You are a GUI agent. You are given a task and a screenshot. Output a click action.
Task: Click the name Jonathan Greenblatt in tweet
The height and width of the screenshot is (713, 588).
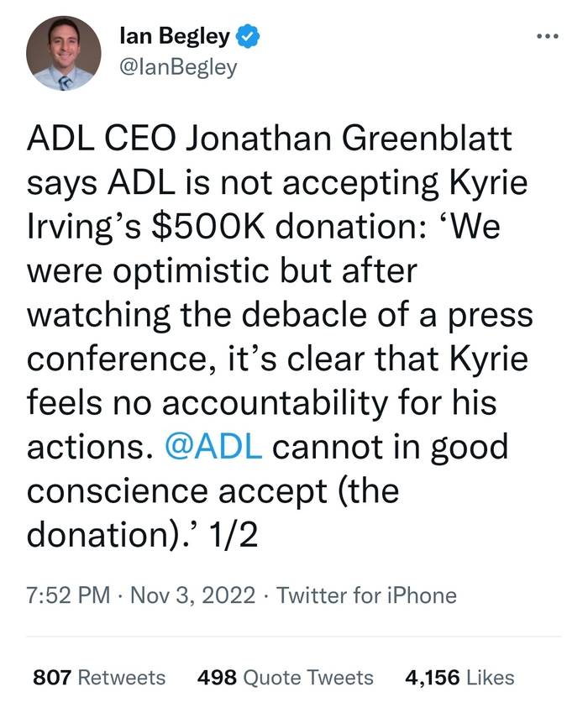[349, 139]
